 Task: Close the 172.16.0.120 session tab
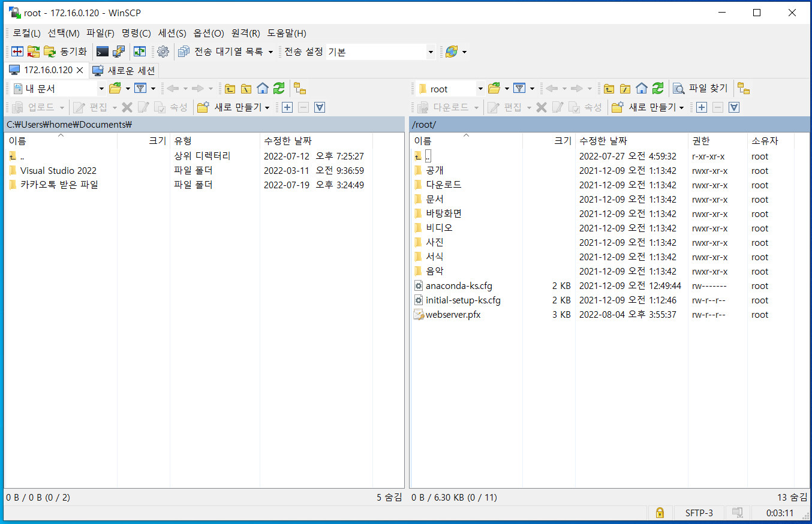tap(80, 70)
